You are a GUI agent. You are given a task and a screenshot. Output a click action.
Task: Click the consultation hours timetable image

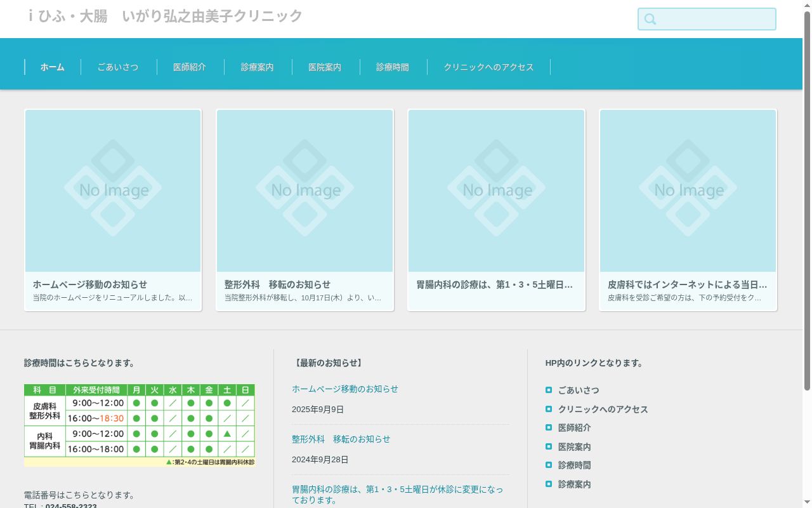(140, 425)
